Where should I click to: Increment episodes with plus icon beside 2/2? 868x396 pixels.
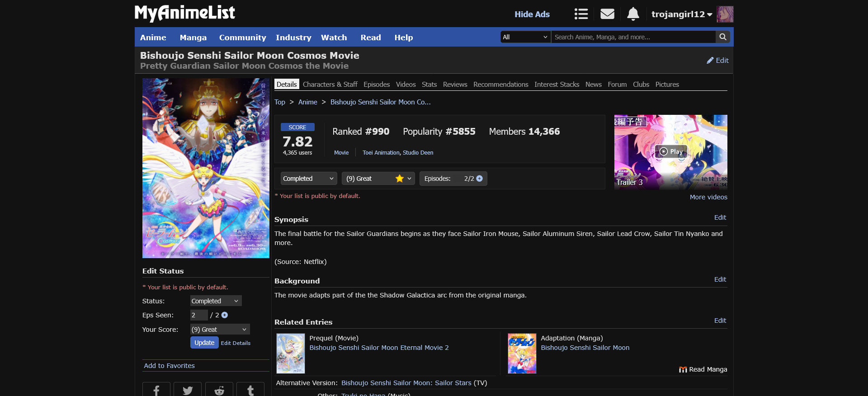[x=480, y=179]
